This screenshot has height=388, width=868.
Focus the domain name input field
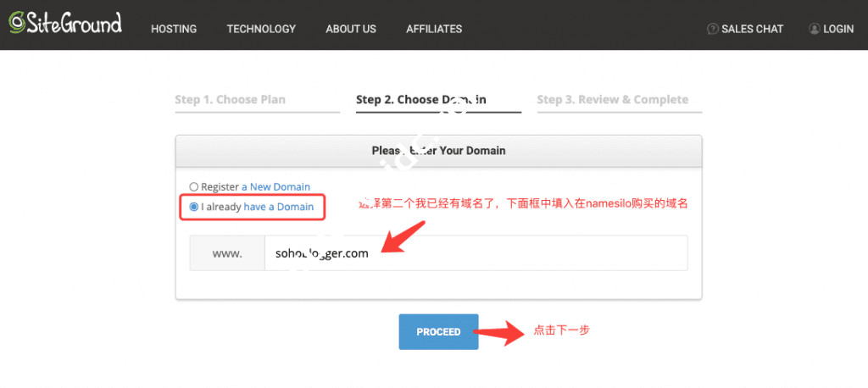(476, 253)
